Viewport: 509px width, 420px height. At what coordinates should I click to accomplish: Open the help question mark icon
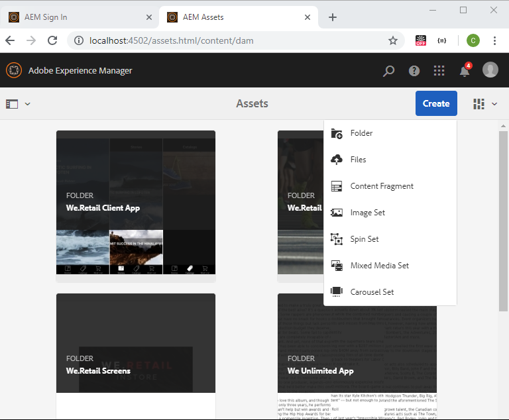pyautogui.click(x=414, y=71)
